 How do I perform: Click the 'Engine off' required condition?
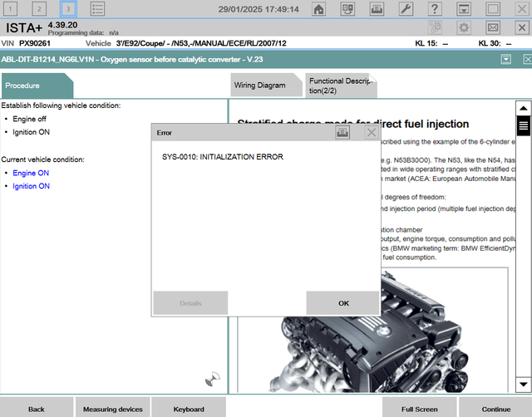[x=30, y=119]
